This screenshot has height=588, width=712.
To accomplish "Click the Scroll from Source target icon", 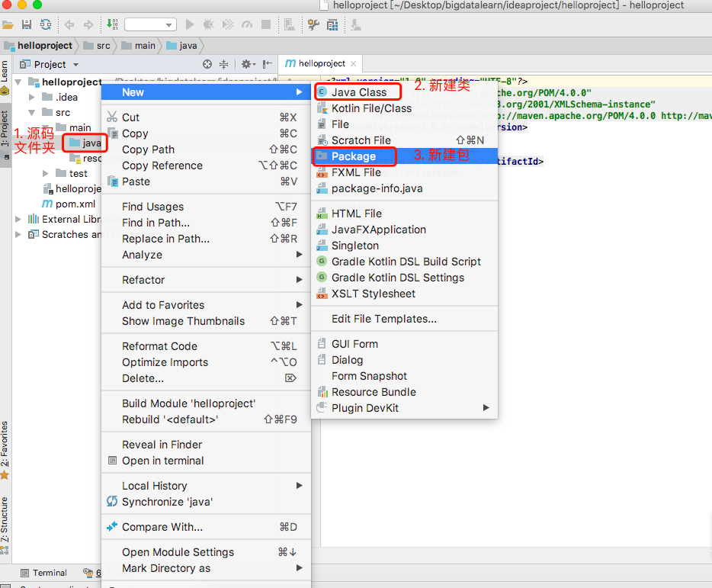I will 207,64.
